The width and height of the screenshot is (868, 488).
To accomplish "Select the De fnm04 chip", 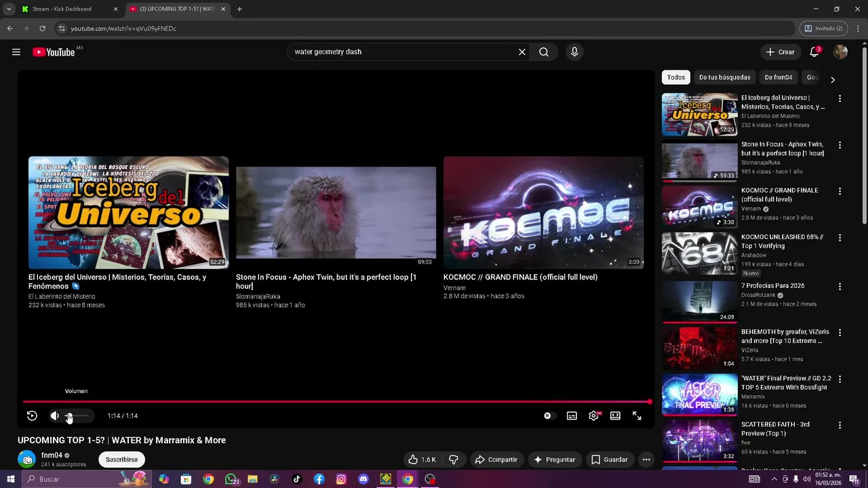I will tap(778, 77).
